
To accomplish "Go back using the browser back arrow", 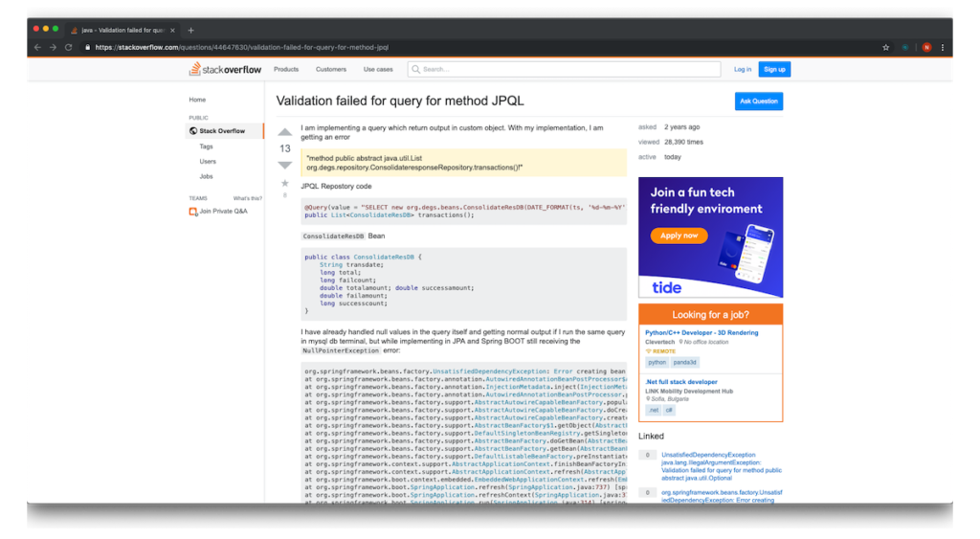I will coord(38,47).
